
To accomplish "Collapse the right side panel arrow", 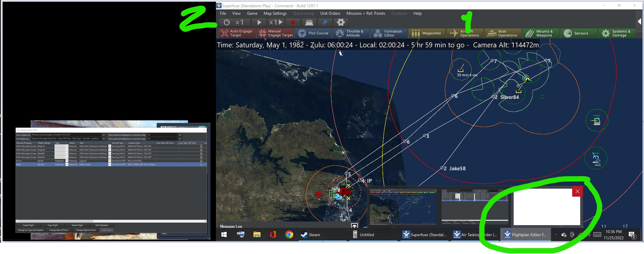I will 640,22.
